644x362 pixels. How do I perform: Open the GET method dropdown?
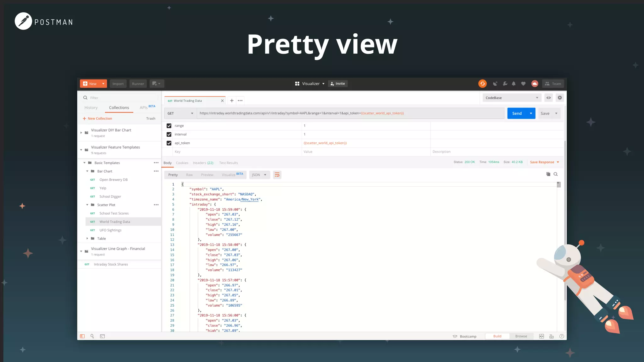(180, 113)
